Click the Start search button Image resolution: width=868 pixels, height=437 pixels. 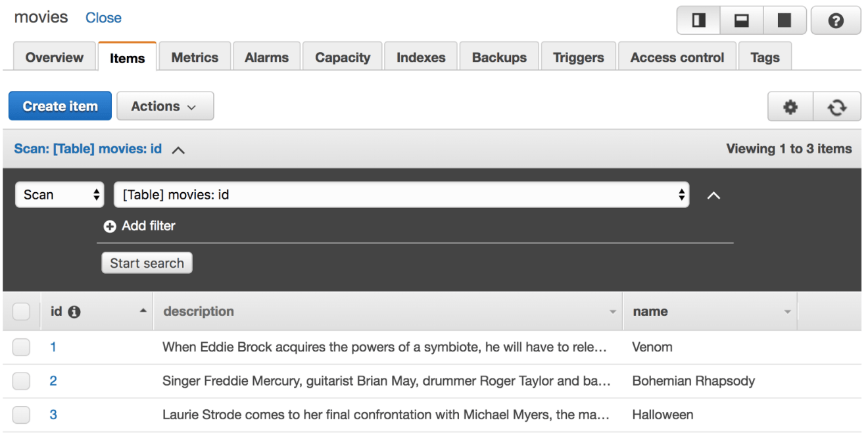tap(147, 263)
